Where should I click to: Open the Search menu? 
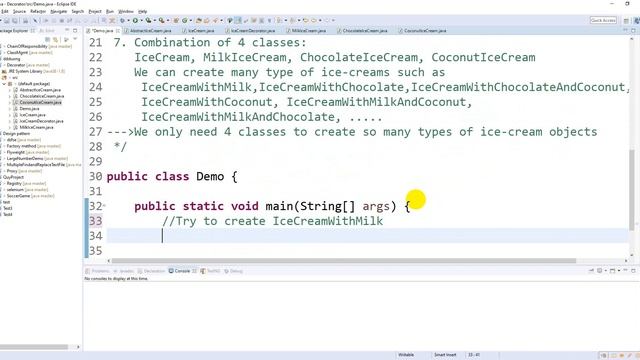[78, 11]
